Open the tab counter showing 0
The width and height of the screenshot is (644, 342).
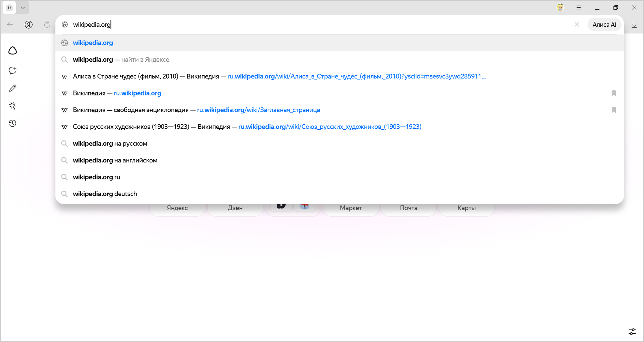coord(9,8)
